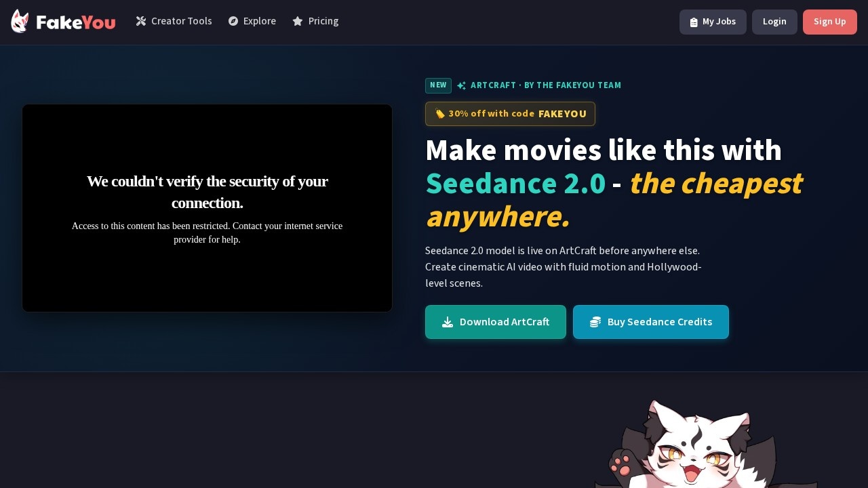Click the clipboard icon in My Jobs
Screen dimensions: 868x488
[x=694, y=22]
